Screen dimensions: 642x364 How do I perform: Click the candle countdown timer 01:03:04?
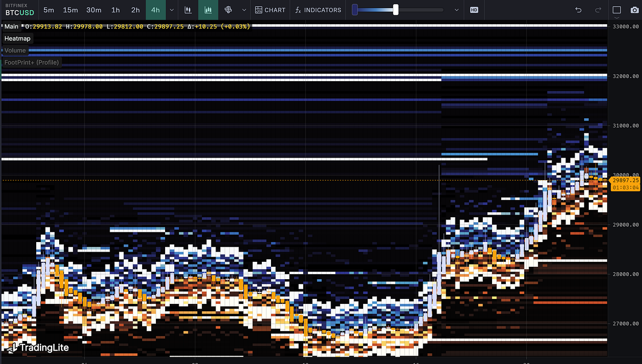pos(625,188)
